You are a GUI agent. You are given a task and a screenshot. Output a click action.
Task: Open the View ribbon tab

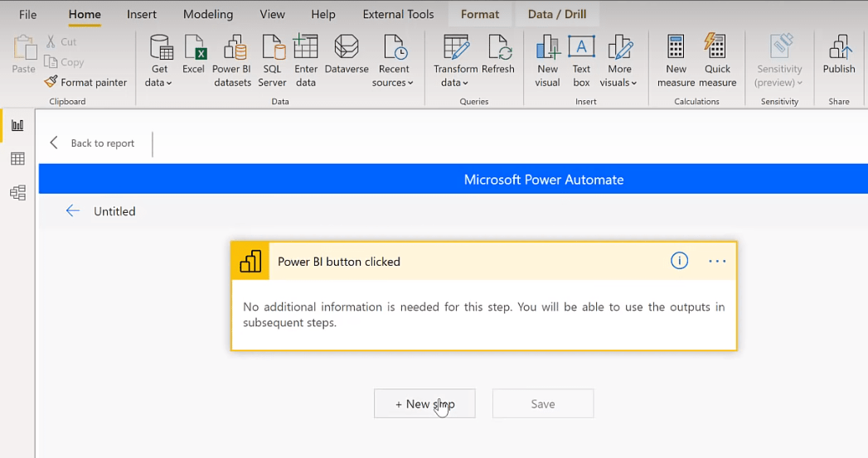coord(273,14)
